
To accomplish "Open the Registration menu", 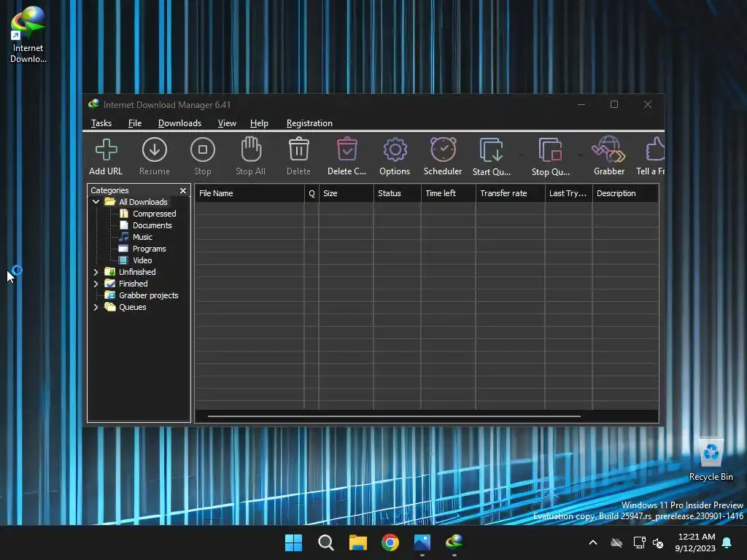I will (309, 123).
